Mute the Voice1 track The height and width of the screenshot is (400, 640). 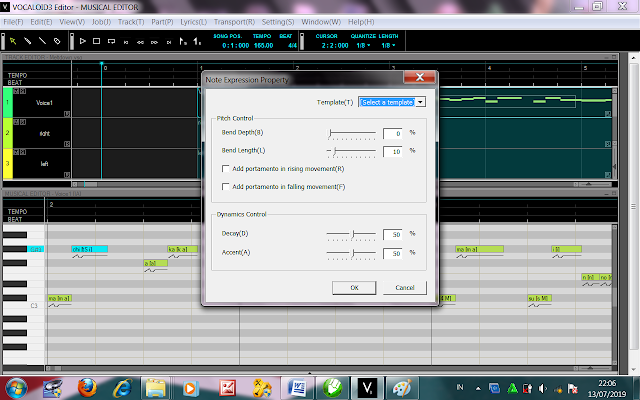(16, 91)
